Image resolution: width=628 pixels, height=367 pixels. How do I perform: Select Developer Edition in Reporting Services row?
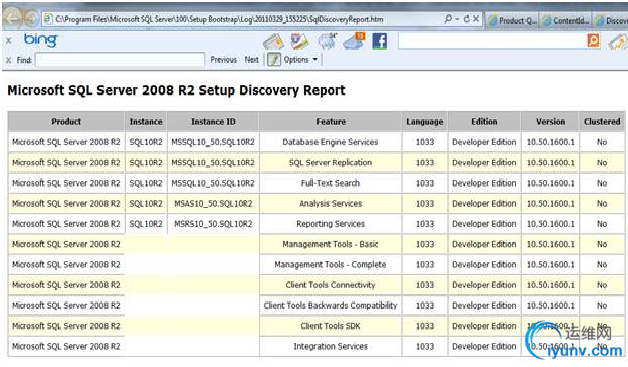pos(484,224)
